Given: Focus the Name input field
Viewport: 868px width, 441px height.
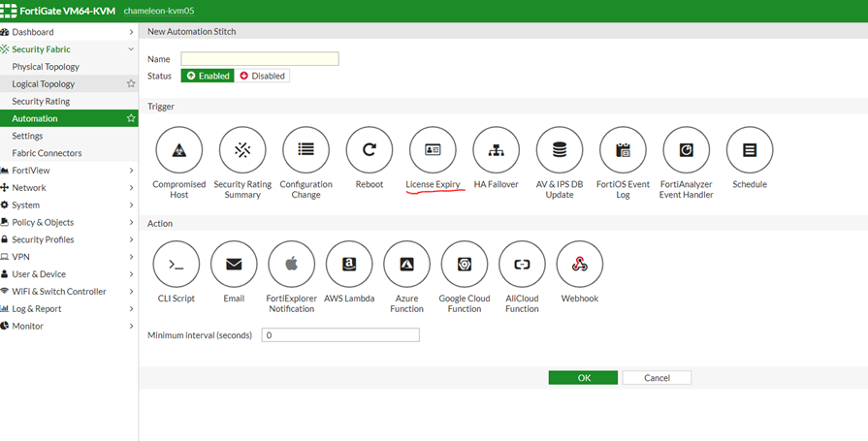Looking at the screenshot, I should pos(260,59).
